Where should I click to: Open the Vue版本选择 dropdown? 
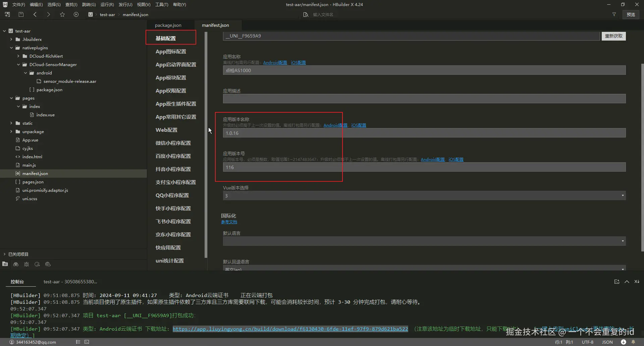point(424,195)
